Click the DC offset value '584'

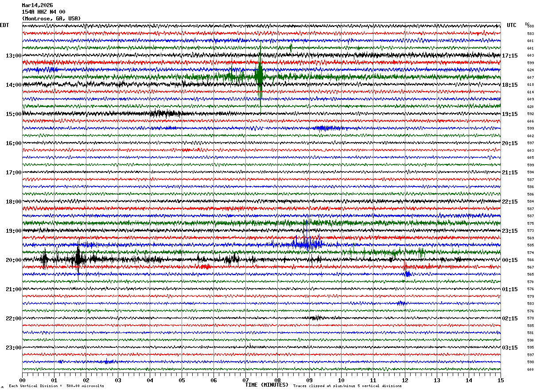pos(530,202)
